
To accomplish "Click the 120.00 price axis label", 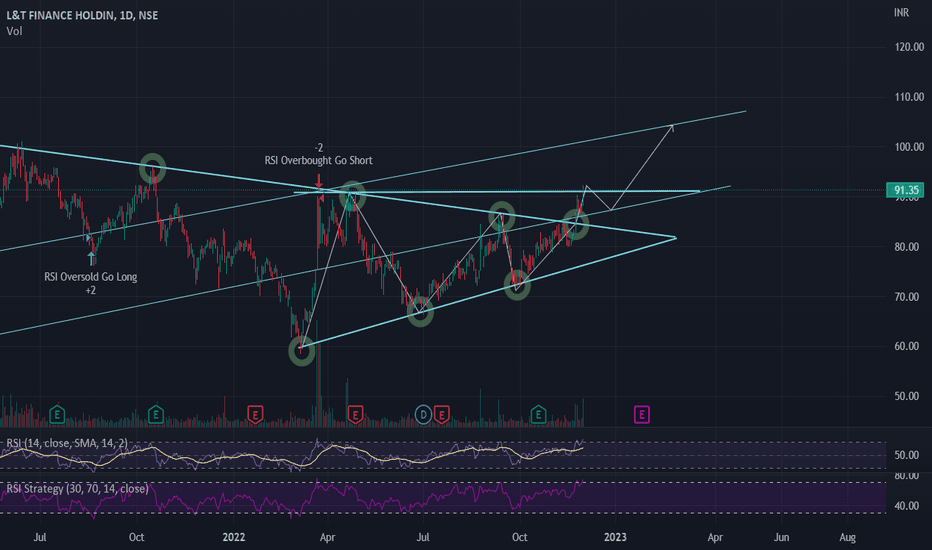I will pyautogui.click(x=909, y=47).
